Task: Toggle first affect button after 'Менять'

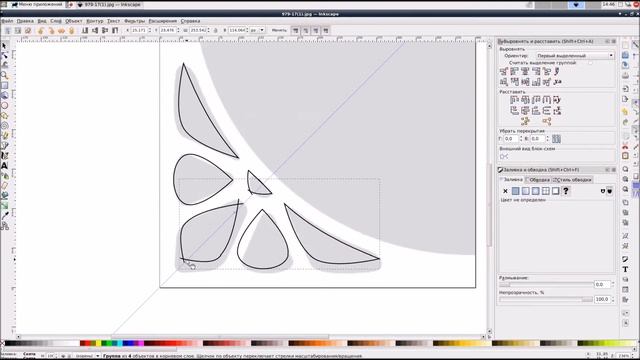Action: click(x=296, y=31)
